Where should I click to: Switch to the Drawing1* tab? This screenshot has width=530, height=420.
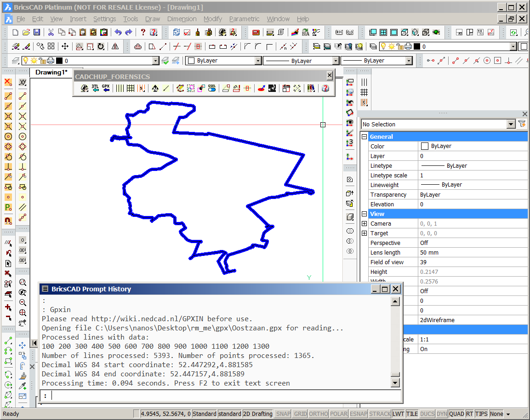tap(51, 72)
